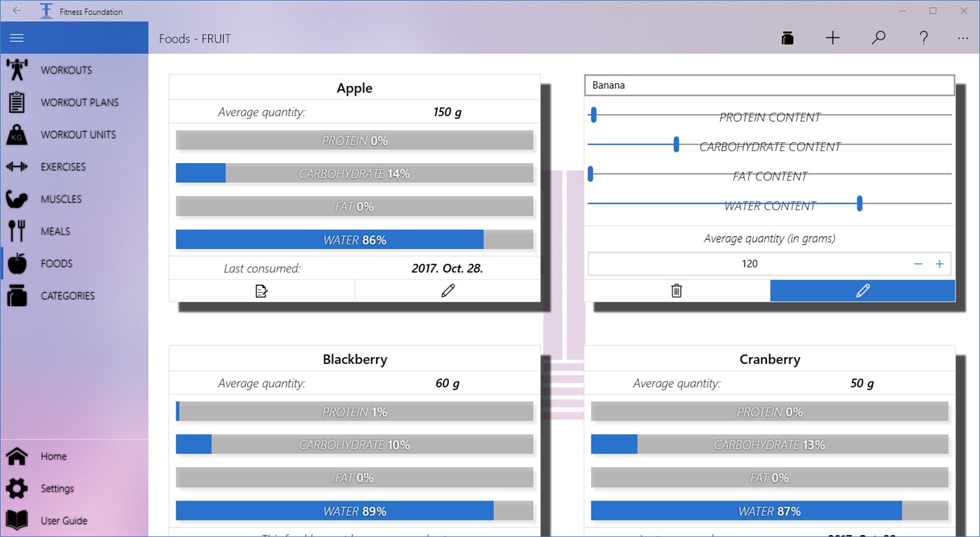Screen dimensions: 980x537
Task: Click the Home house icon
Action: point(17,456)
